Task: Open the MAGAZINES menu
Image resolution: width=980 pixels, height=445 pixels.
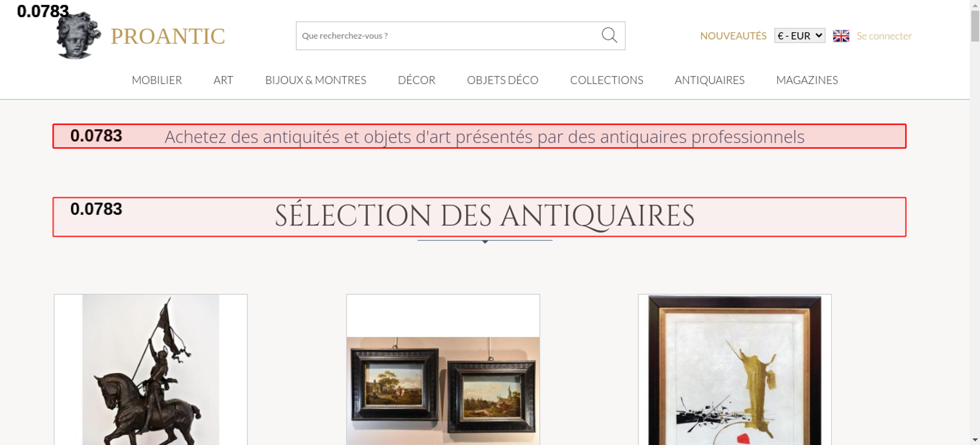Action: pos(807,80)
